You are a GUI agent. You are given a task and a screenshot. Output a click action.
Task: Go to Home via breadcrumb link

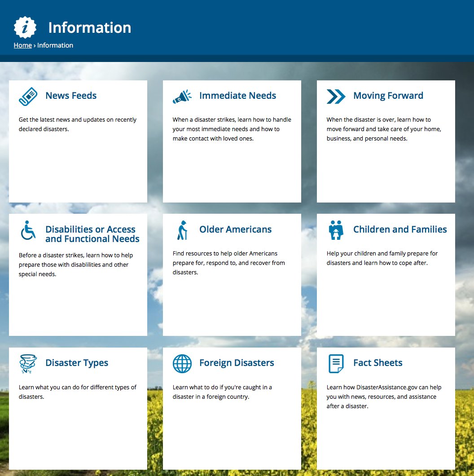tap(23, 45)
